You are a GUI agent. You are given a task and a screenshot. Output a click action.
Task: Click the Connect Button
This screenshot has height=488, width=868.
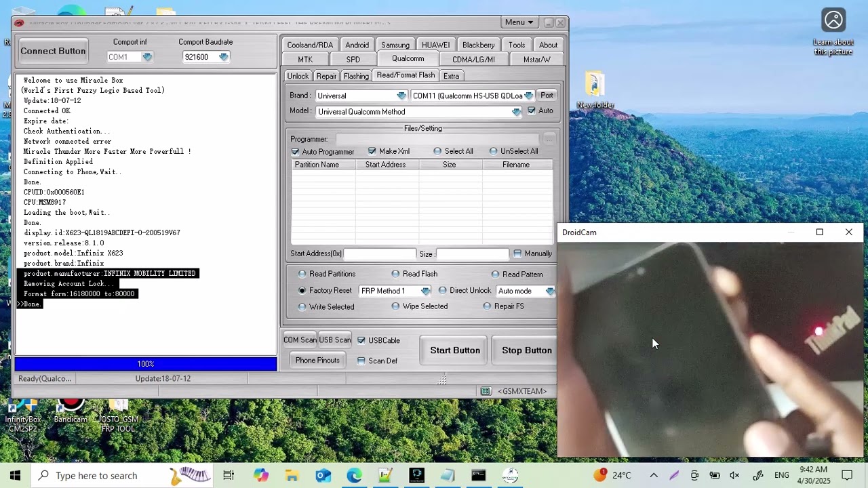pyautogui.click(x=53, y=51)
